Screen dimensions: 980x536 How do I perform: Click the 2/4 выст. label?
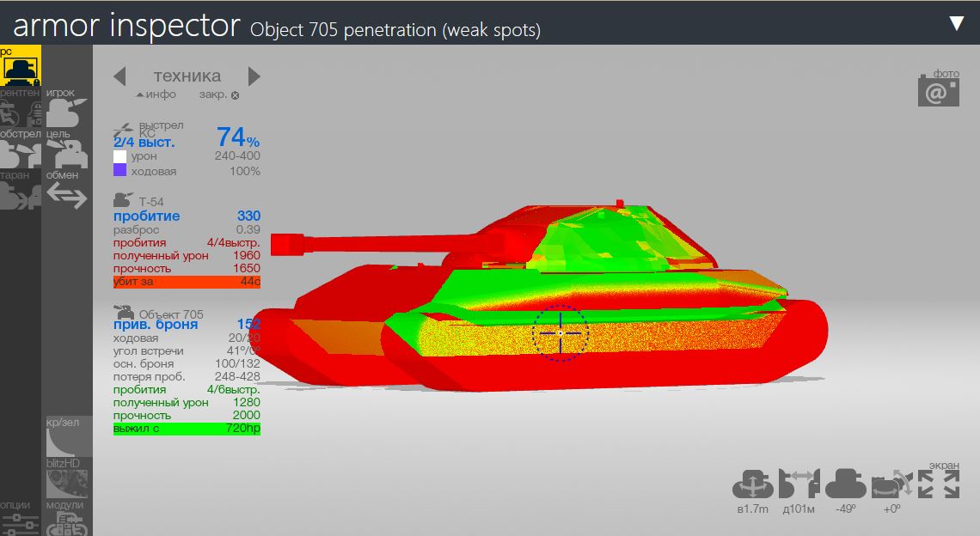[144, 143]
